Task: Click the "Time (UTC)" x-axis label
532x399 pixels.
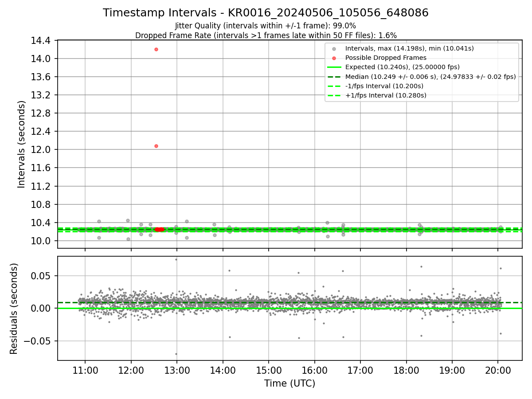Action: 289,383
